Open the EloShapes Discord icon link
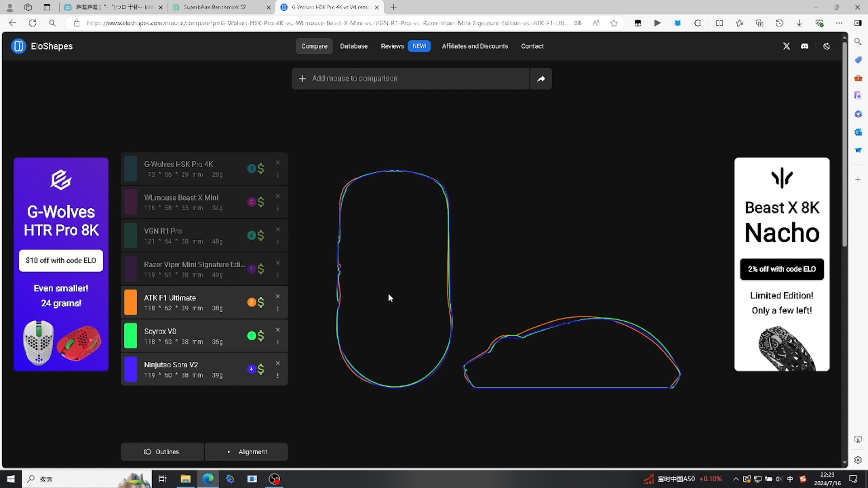Image resolution: width=868 pixels, height=488 pixels. pos(804,46)
